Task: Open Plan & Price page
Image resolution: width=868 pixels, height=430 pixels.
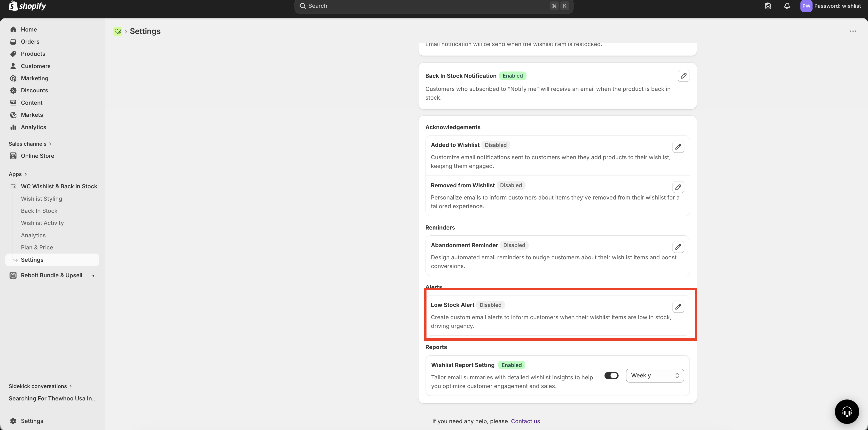Action: pyautogui.click(x=37, y=247)
